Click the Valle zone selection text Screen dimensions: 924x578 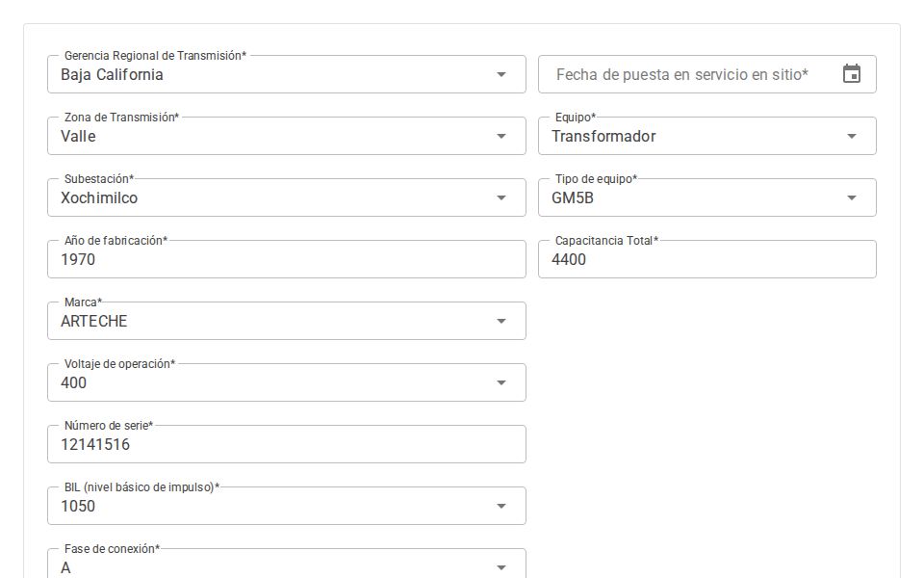click(x=79, y=136)
